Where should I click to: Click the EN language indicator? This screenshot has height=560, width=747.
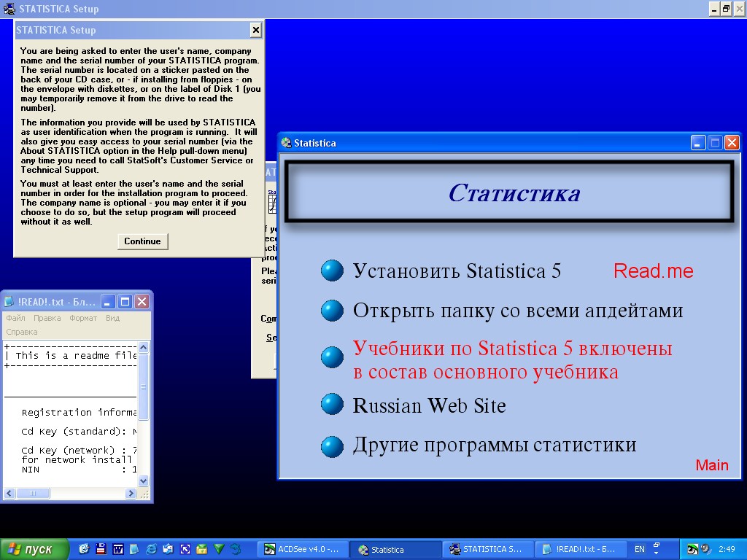click(639, 549)
